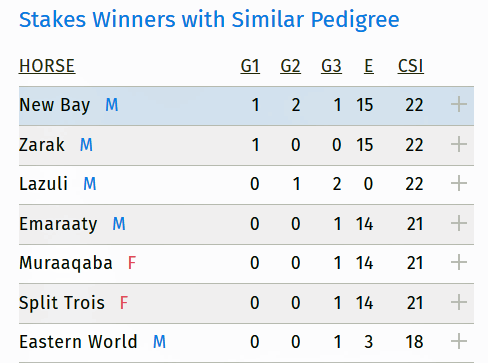Select the Zarak horse name

(42, 145)
